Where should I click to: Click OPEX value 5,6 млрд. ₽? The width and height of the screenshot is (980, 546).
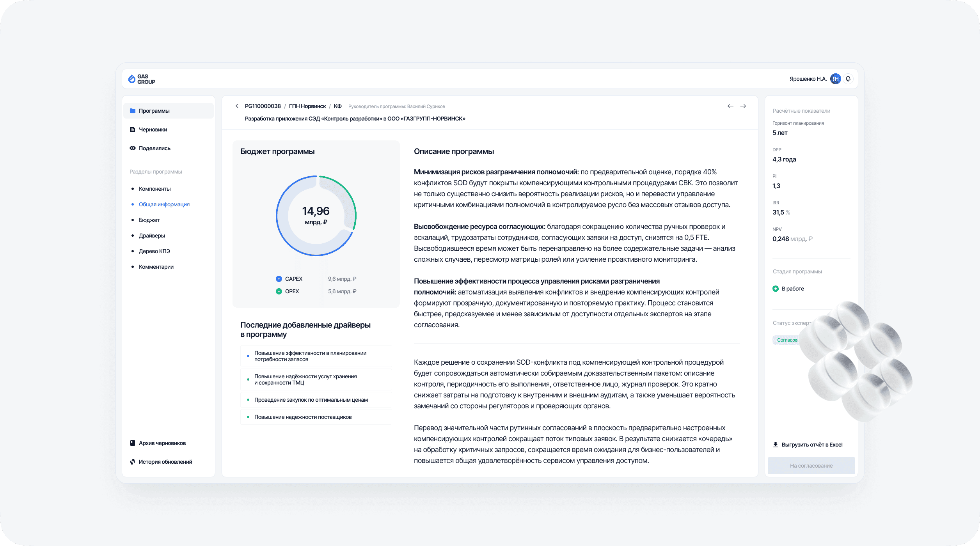[342, 291]
